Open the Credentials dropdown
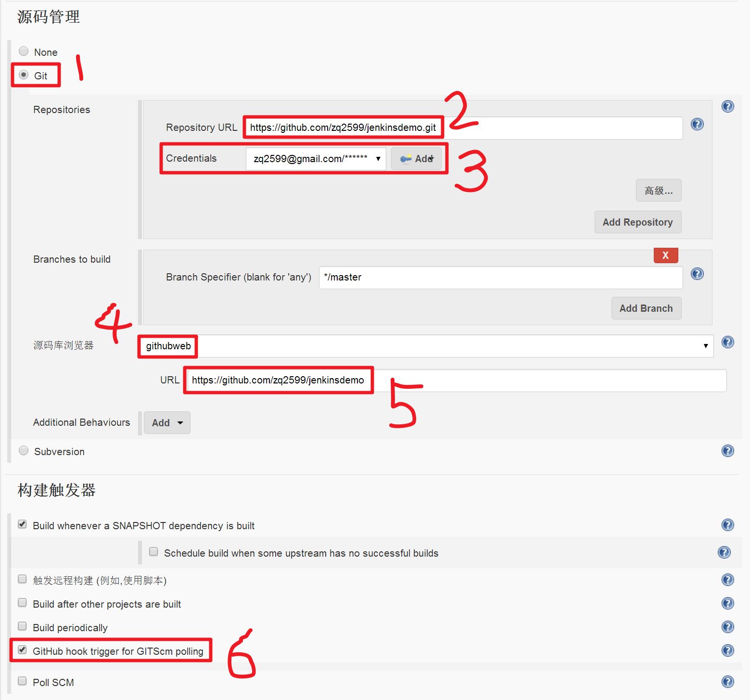 (x=316, y=159)
